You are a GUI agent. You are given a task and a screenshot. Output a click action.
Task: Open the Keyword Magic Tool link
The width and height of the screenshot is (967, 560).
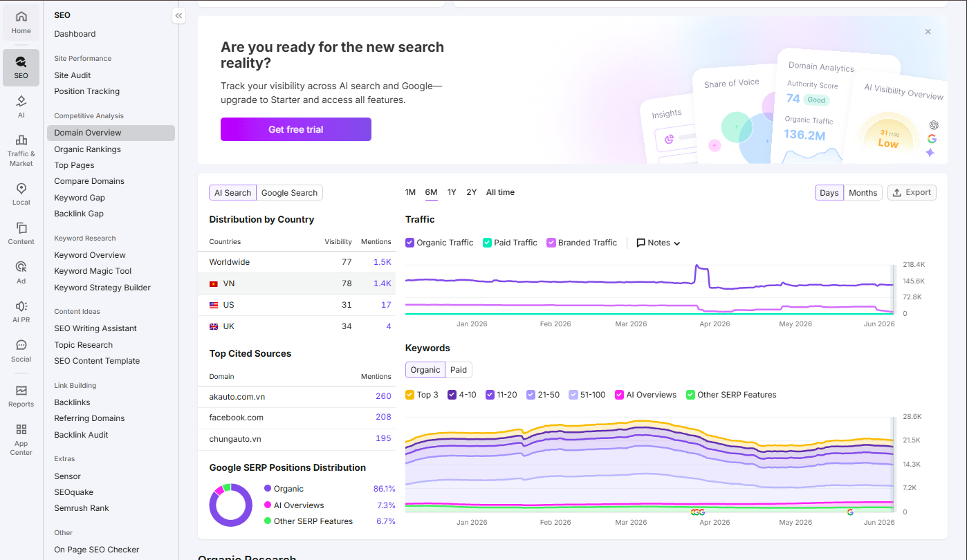93,271
